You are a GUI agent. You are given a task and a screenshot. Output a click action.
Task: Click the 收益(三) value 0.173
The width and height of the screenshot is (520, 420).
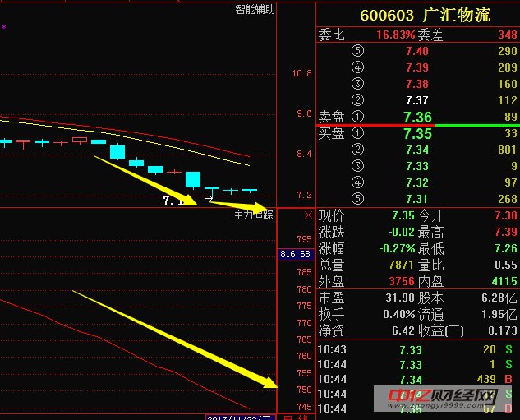click(503, 330)
